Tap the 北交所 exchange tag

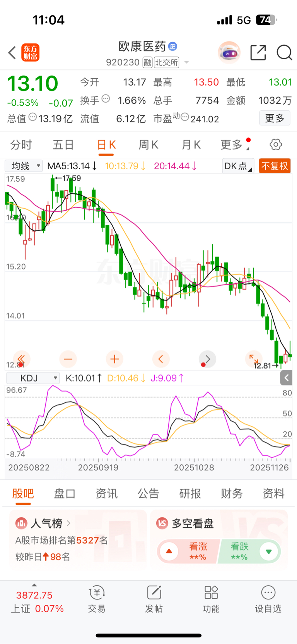167,62
